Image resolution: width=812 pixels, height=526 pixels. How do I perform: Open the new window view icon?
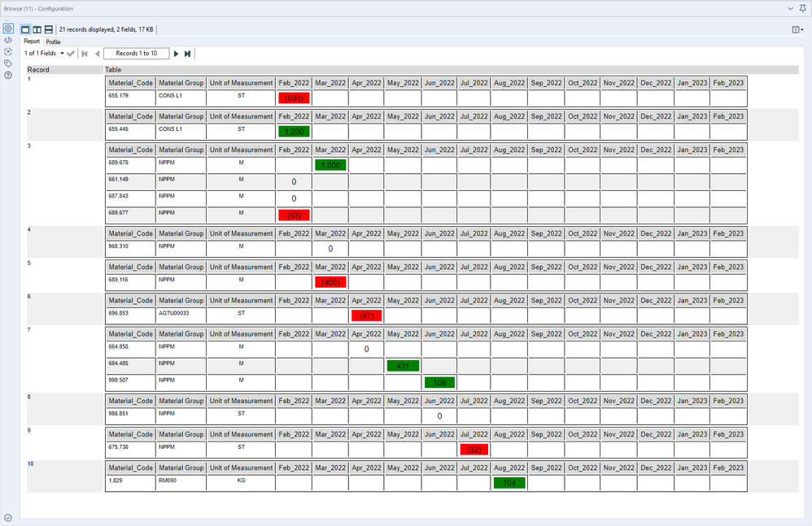coord(796,29)
